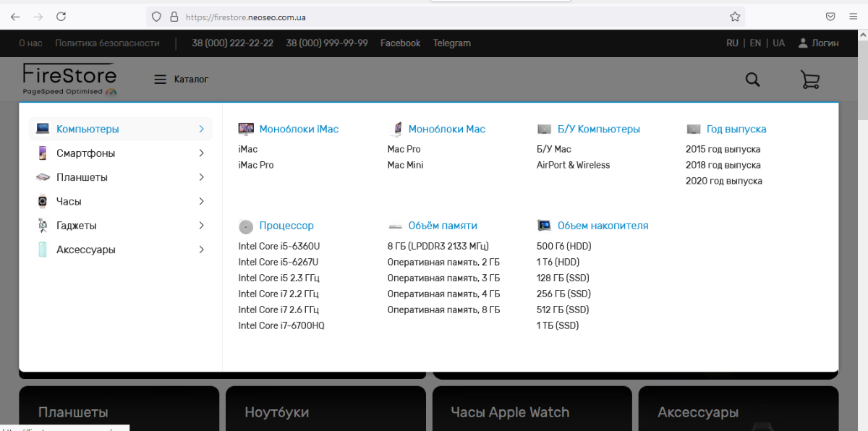Viewport: 868px width, 431px height.
Task: Open the Каталог menu label
Action: 191,80
